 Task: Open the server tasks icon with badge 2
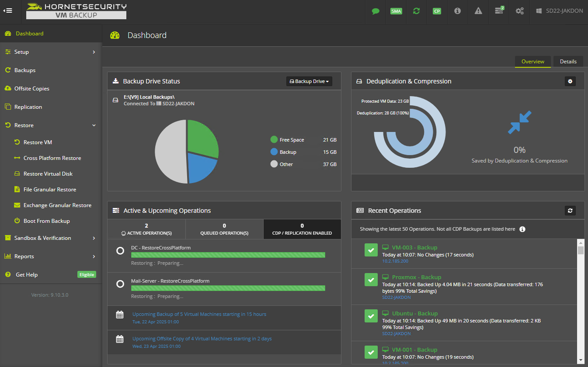(499, 10)
